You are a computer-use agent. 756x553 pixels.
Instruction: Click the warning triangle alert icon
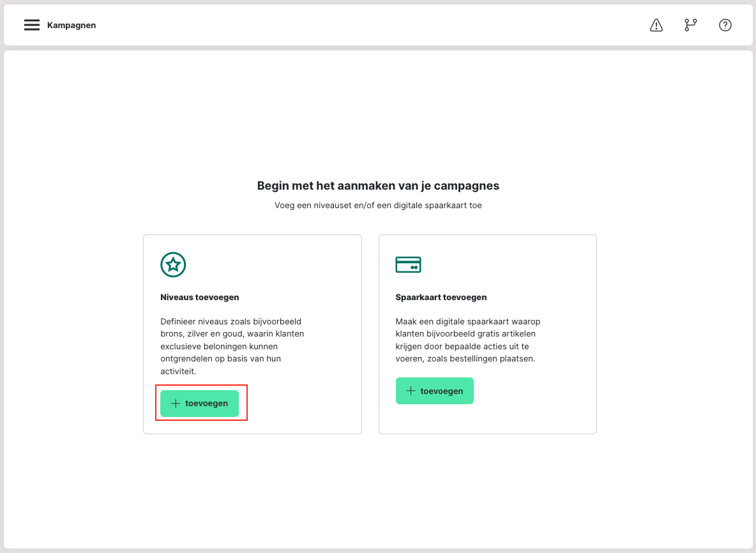[656, 25]
